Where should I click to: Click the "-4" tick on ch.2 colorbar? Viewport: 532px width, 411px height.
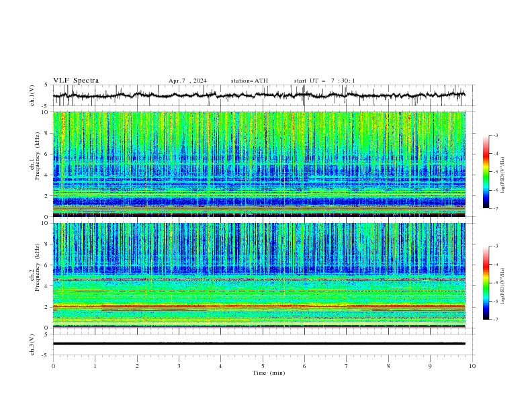(x=496, y=265)
